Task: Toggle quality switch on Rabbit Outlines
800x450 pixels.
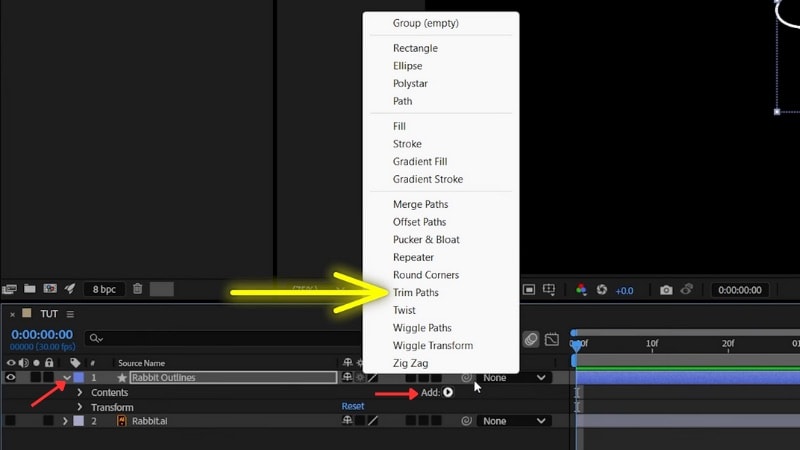Action: click(373, 378)
